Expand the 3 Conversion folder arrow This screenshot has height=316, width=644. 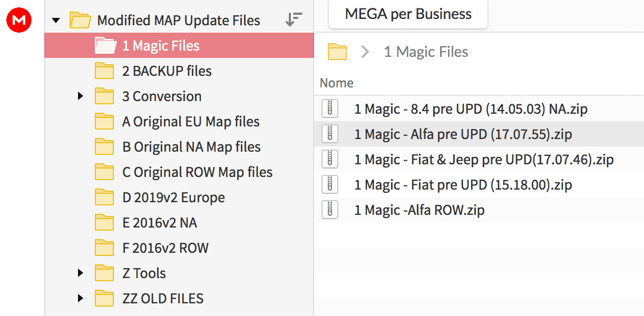coord(80,96)
